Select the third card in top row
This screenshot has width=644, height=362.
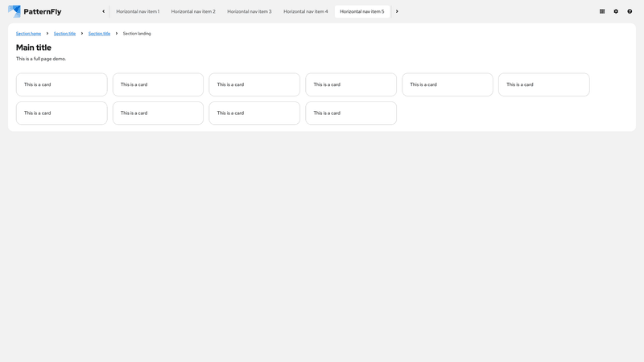(254, 84)
